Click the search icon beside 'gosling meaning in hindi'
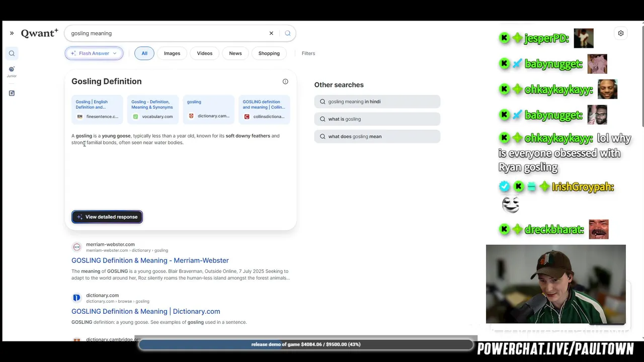The height and width of the screenshot is (362, 644). [323, 102]
